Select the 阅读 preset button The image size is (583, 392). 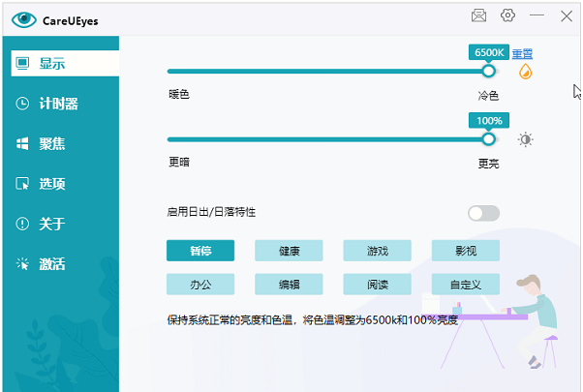377,285
